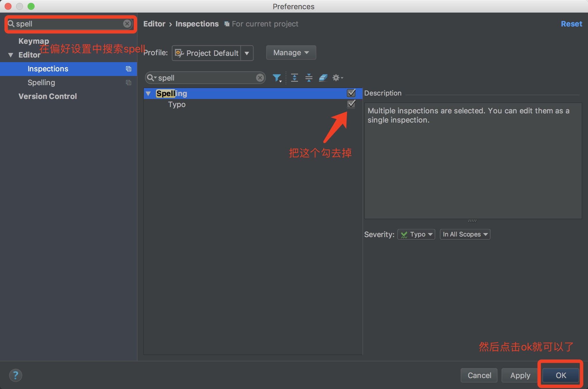This screenshot has width=588, height=389.
Task: Open inspection search history magnifier dropdown
Action: tap(152, 78)
